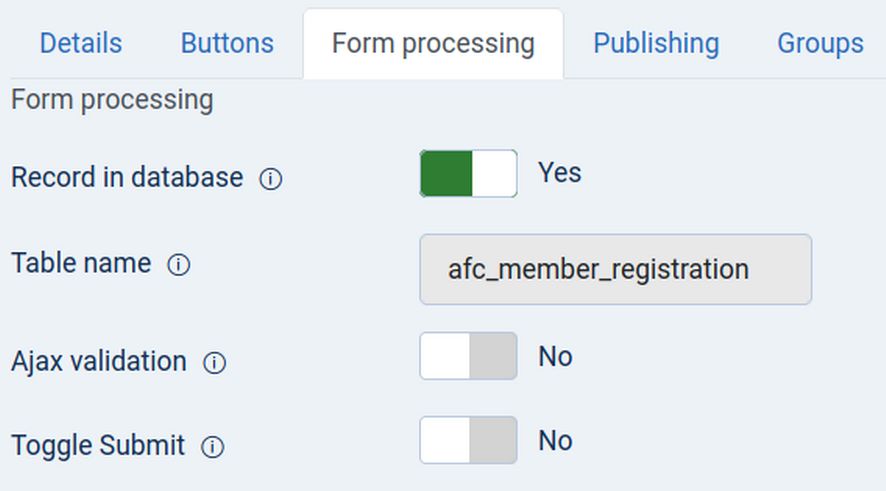886x491 pixels.
Task: Click the afc_member_registration table name field
Action: [615, 269]
